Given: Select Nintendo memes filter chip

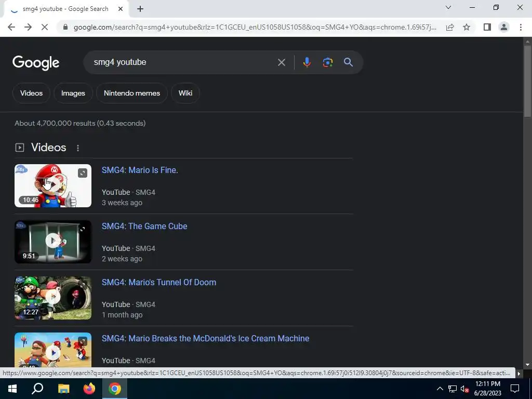Looking at the screenshot, I should point(131,94).
